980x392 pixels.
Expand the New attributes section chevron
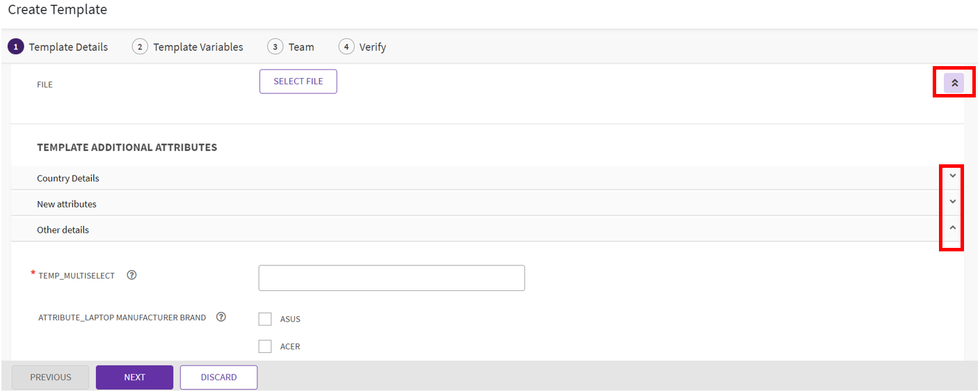(953, 201)
